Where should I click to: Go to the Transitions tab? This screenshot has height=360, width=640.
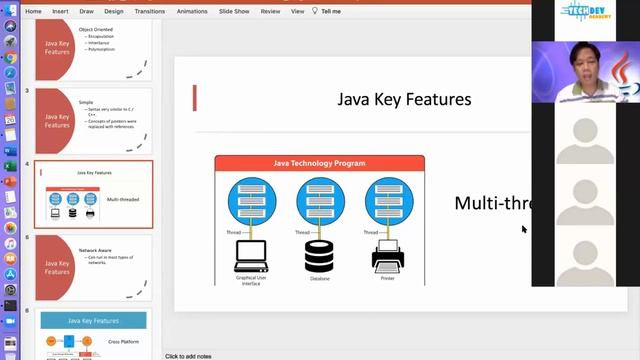[150, 11]
